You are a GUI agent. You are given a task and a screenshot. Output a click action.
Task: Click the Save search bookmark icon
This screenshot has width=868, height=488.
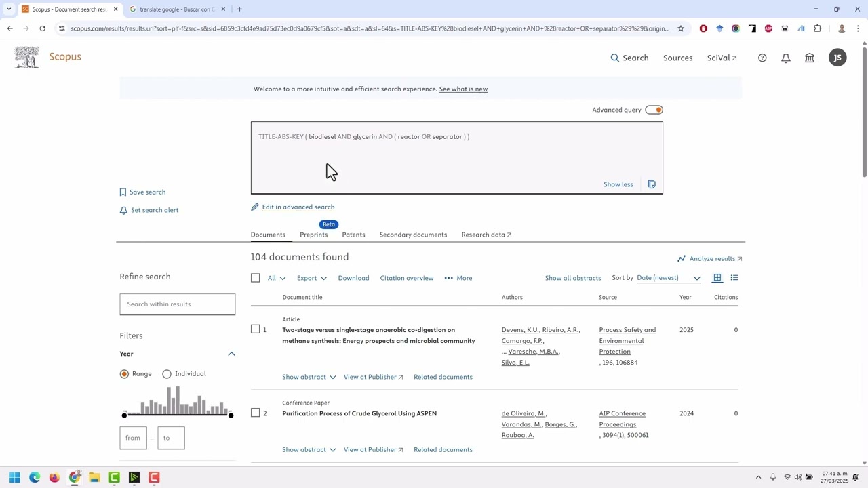123,192
